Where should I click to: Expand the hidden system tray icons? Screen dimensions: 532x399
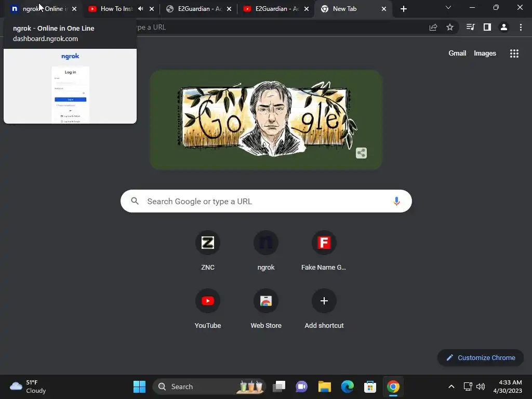[x=451, y=387]
